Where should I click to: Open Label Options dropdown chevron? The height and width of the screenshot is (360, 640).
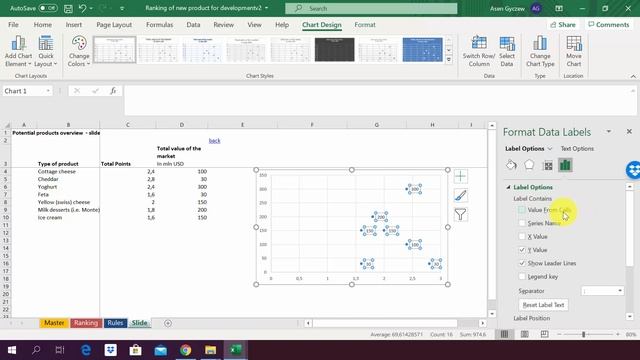(x=550, y=149)
